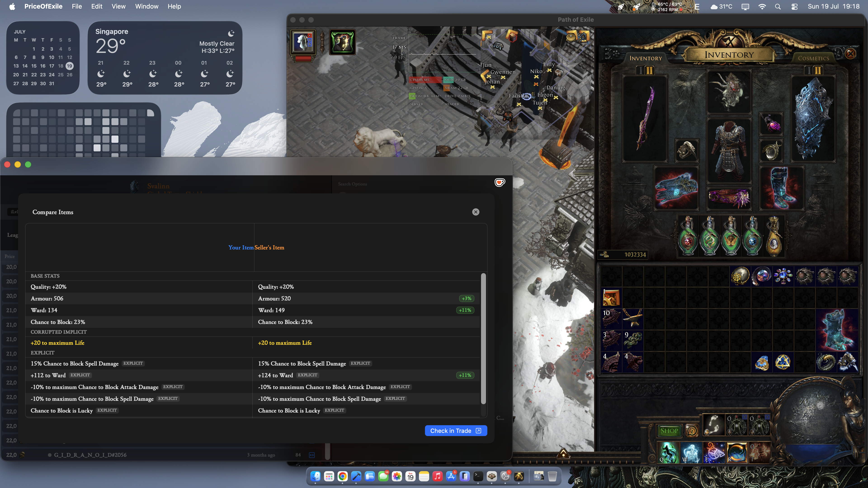868x488 pixels.
Task: Open Spotlight search in menu bar
Action: [x=778, y=6]
